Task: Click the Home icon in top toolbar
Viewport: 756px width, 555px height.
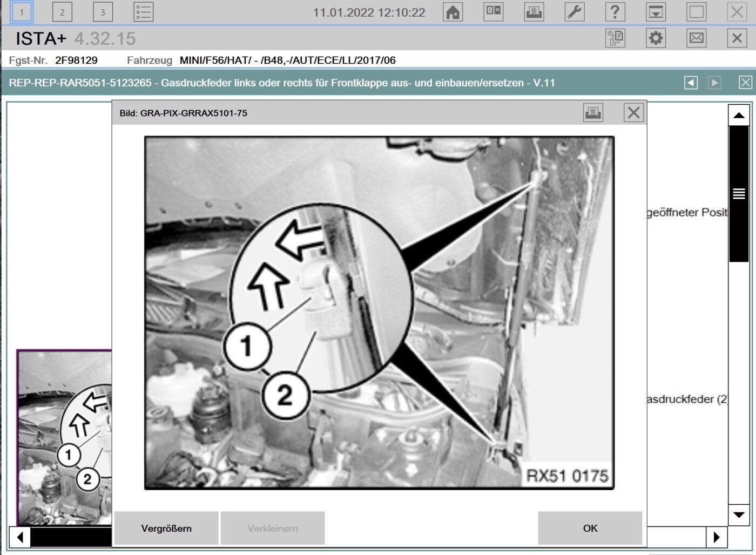Action: tap(453, 12)
